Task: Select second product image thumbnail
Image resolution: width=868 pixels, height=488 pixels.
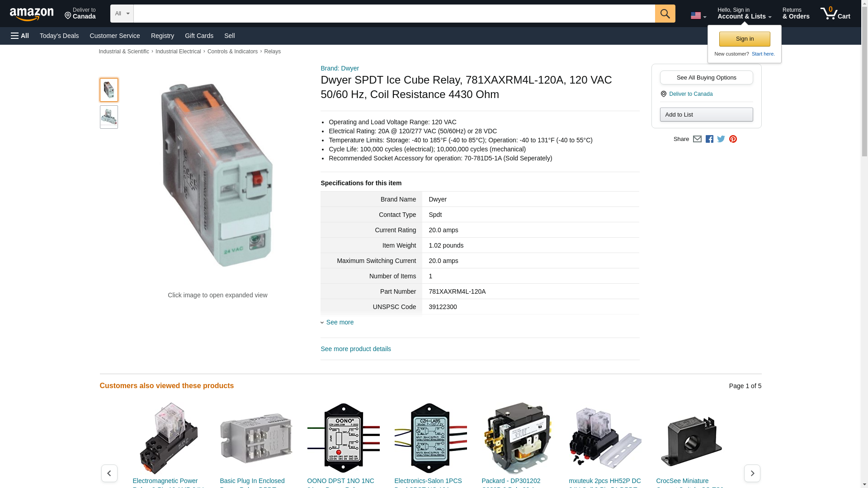Action: coord(109,117)
